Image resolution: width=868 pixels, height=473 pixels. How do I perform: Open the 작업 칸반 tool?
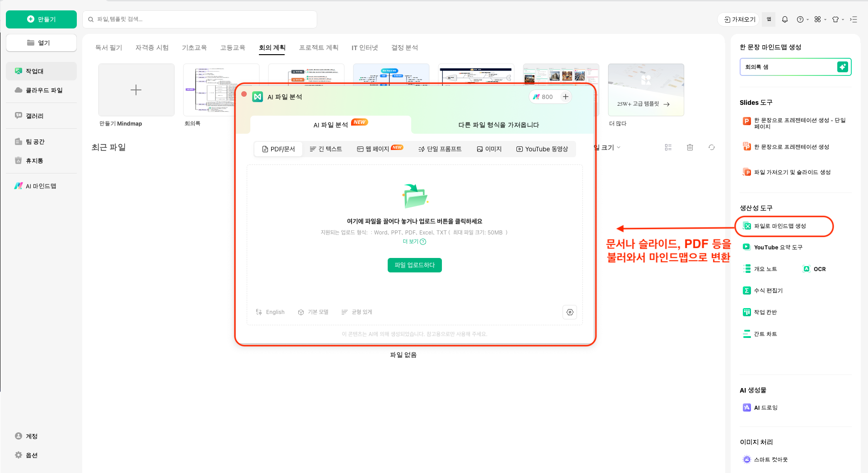coord(765,312)
